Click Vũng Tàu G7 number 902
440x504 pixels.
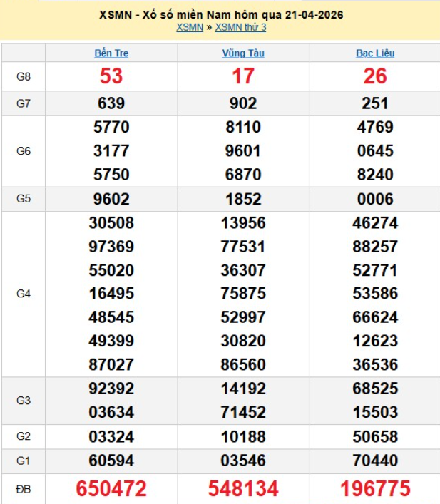[x=243, y=103]
